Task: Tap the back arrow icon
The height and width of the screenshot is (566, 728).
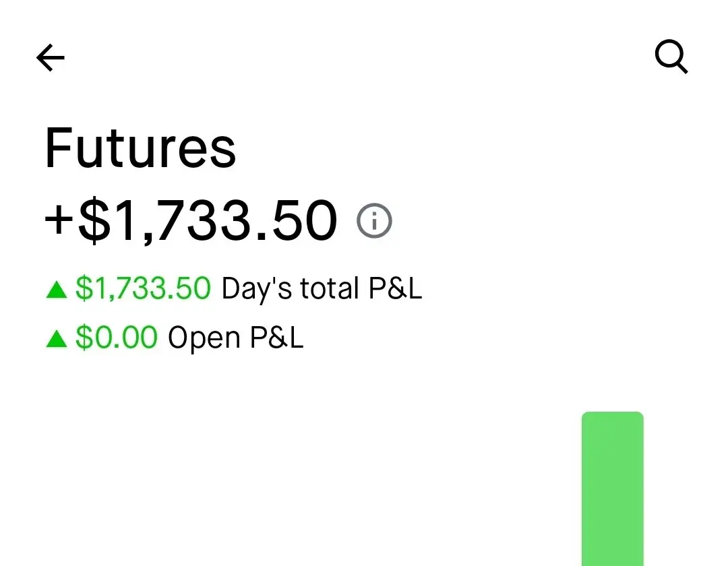Action: point(51,58)
